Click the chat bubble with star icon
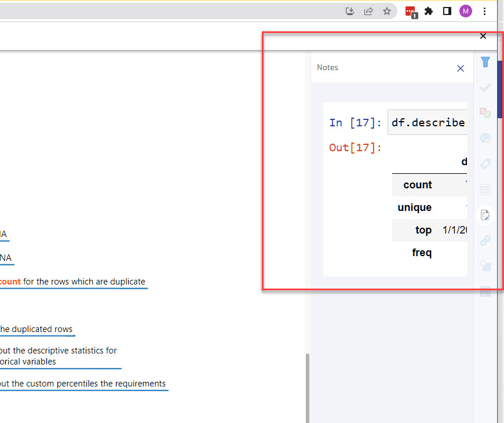Viewport: 504px width, 423px height. tap(485, 138)
